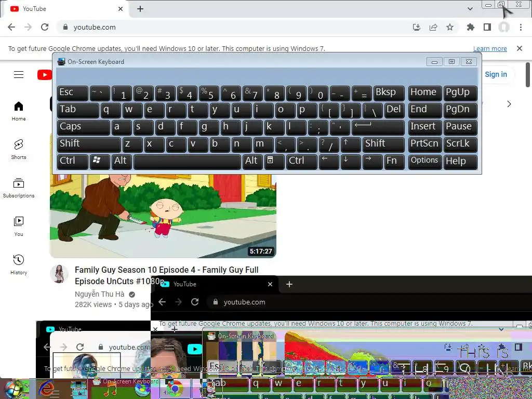This screenshot has width=532, height=399.
Task: Toggle the left Ctrl key on keyboard
Action: [x=73, y=161]
